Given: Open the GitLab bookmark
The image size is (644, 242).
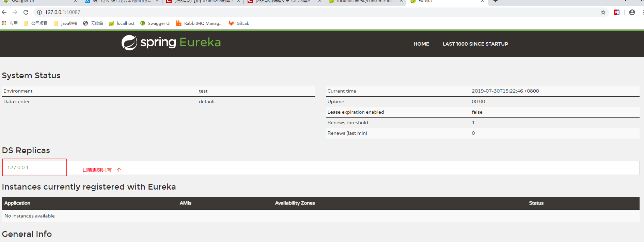Looking at the screenshot, I should click(x=239, y=23).
